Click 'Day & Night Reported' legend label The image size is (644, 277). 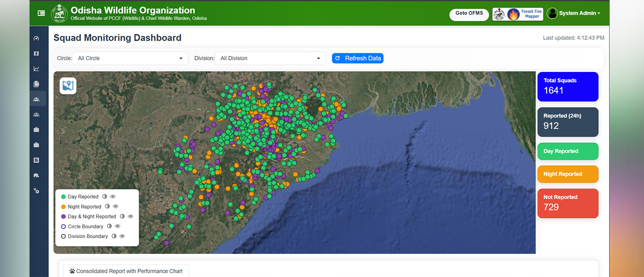point(92,217)
